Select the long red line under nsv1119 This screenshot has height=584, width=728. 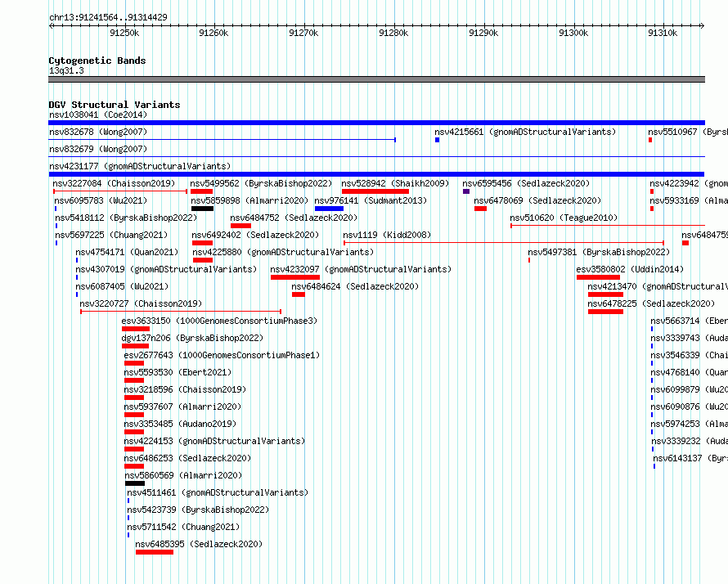click(x=504, y=243)
